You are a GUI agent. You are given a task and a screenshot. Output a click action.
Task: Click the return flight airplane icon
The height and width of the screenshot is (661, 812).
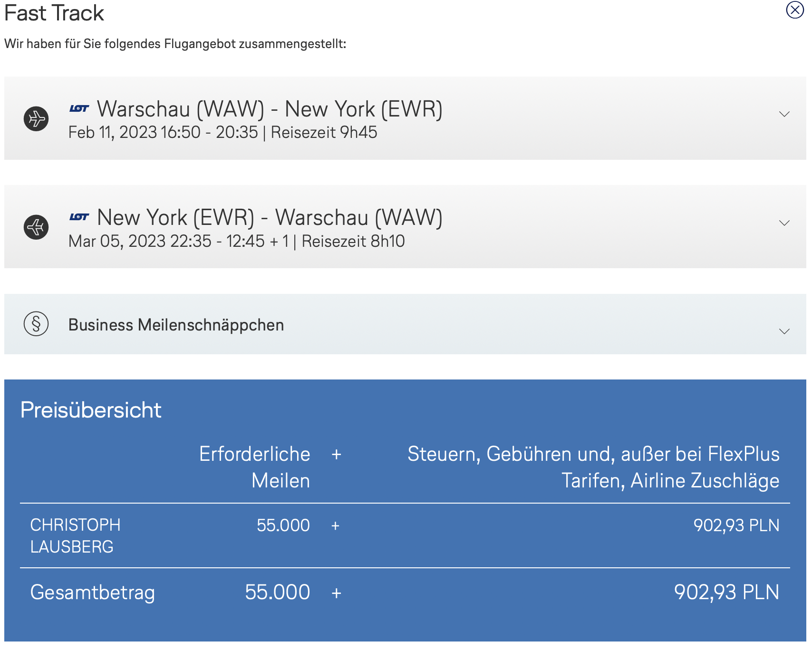click(36, 227)
